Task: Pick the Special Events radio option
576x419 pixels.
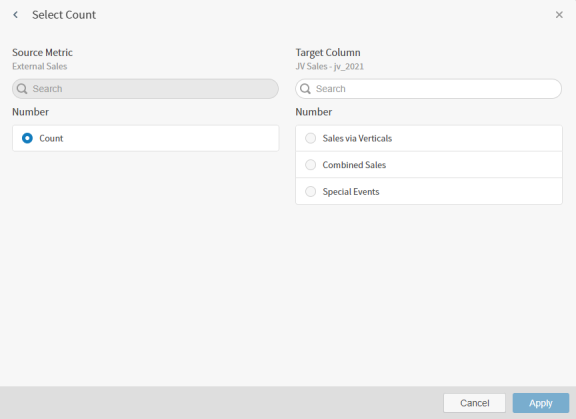Action: [310, 191]
